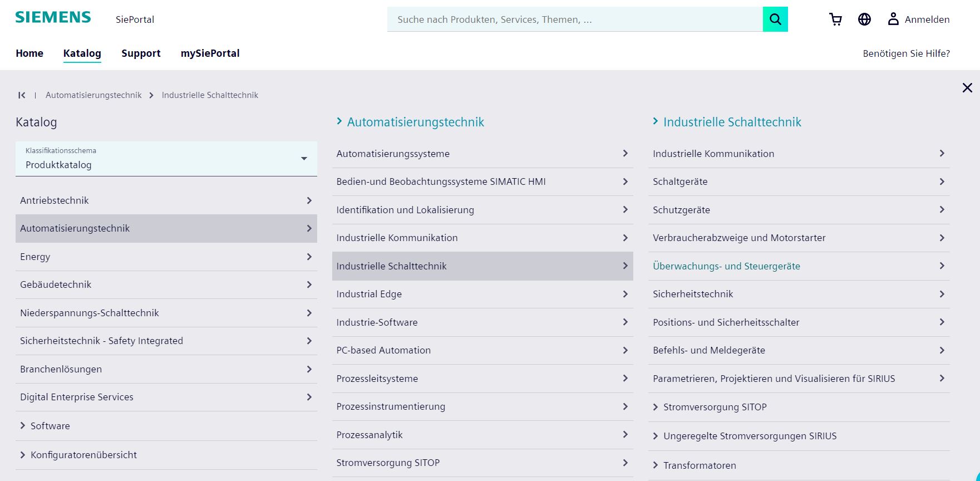980x481 pixels.
Task: Open Bedien-und Beobachtungssysteme SIMATIC HMI
Action: pos(482,181)
